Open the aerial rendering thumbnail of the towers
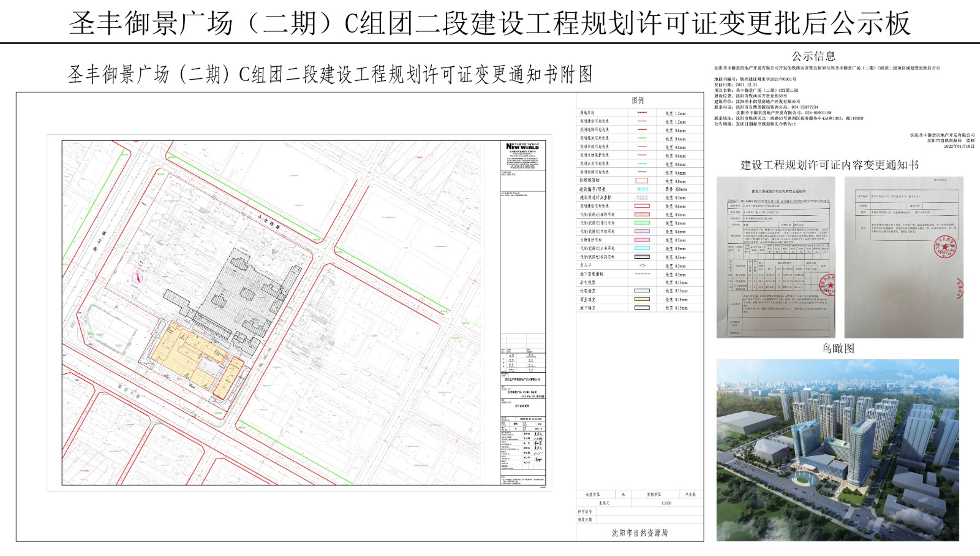Viewport: 980px width, 556px height. pyautogui.click(x=837, y=450)
